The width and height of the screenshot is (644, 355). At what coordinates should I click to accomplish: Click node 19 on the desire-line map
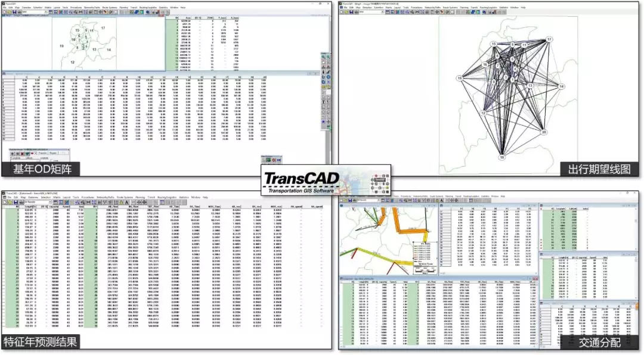[460, 78]
